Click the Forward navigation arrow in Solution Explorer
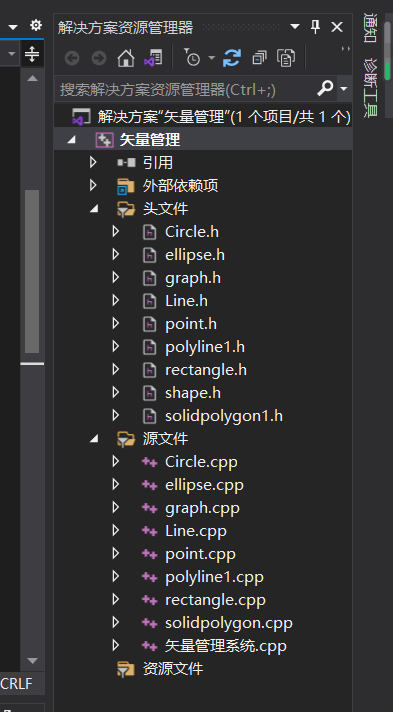Image resolution: width=393 pixels, height=712 pixels. [x=99, y=58]
